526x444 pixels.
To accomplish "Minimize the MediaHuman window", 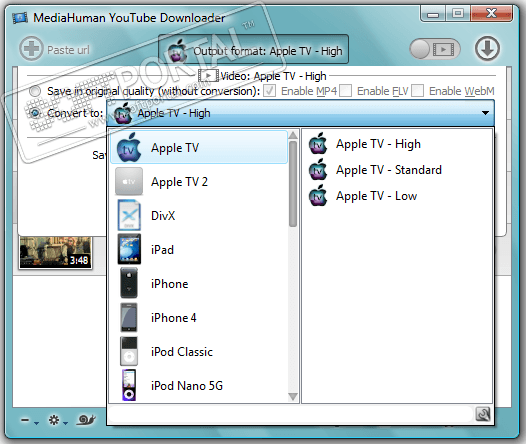I will pos(433,14).
